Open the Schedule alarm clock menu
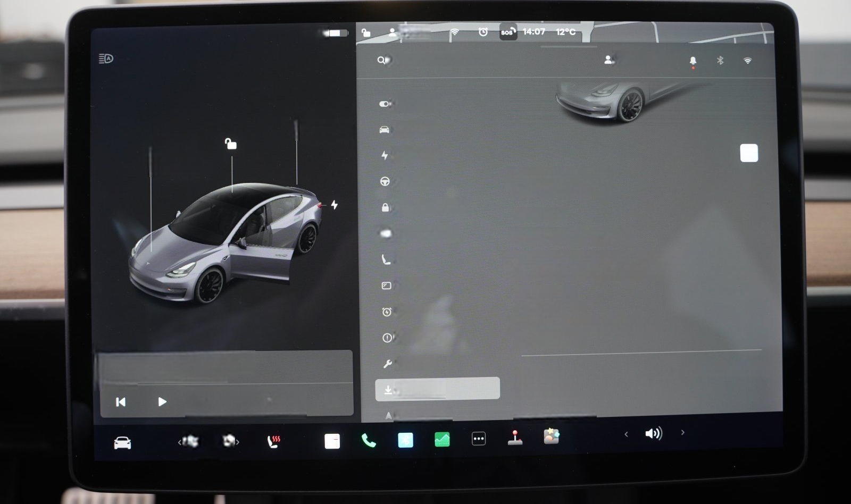 pyautogui.click(x=387, y=312)
